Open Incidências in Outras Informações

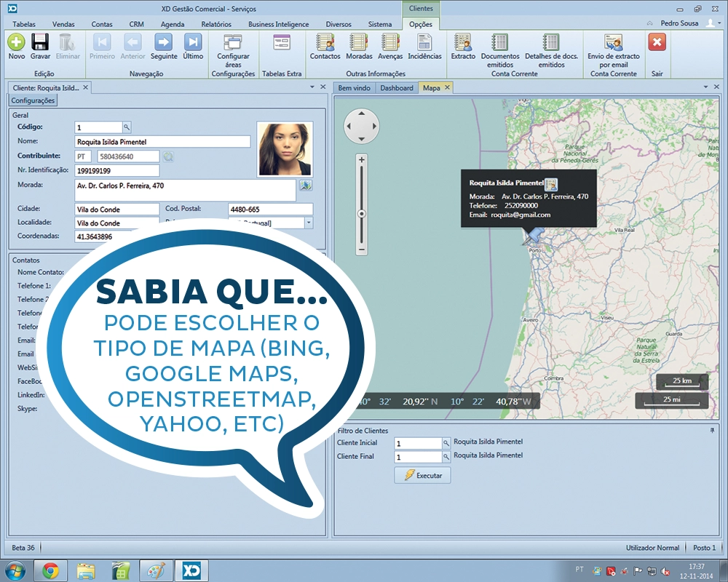coord(424,42)
